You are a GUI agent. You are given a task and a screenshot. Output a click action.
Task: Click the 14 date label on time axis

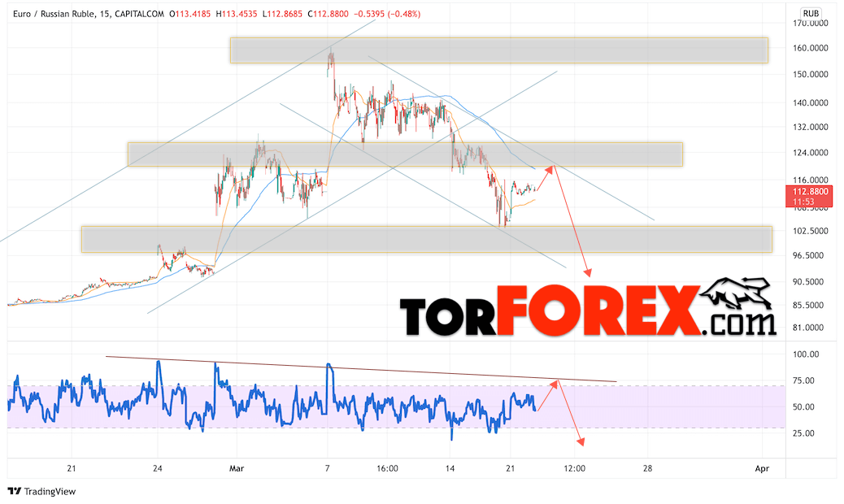pyautogui.click(x=450, y=468)
